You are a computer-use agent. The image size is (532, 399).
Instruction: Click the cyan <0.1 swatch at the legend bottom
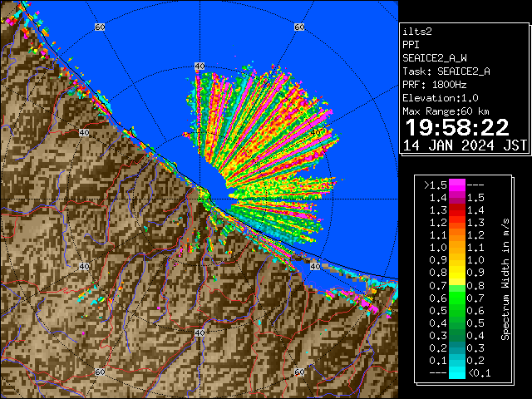pos(457,372)
